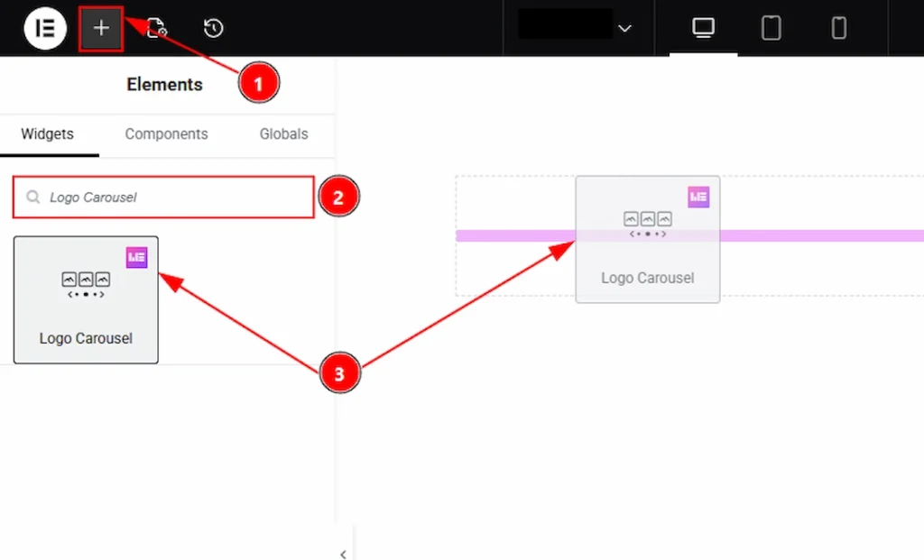Switch to tablet preview mode
Viewport: 924px width, 560px height.
(771, 28)
